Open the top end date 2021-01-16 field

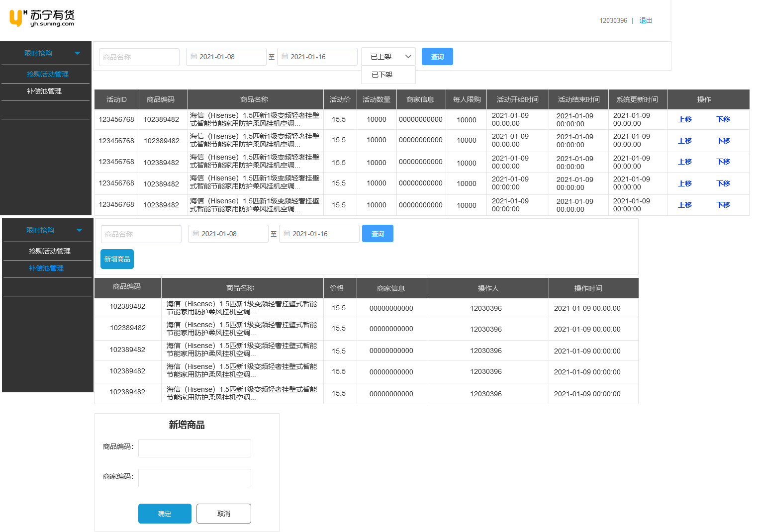pos(317,57)
